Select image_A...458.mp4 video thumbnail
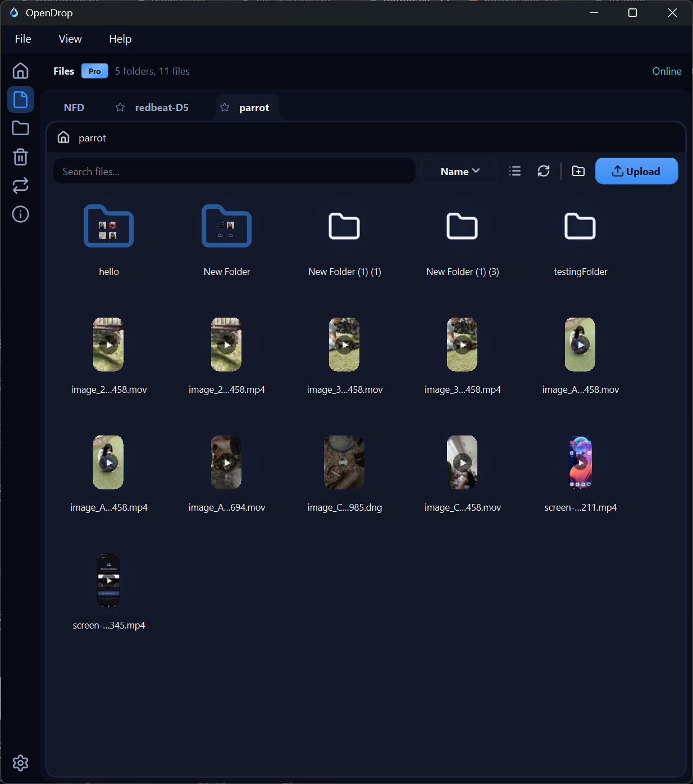The width and height of the screenshot is (693, 784). pos(108,462)
